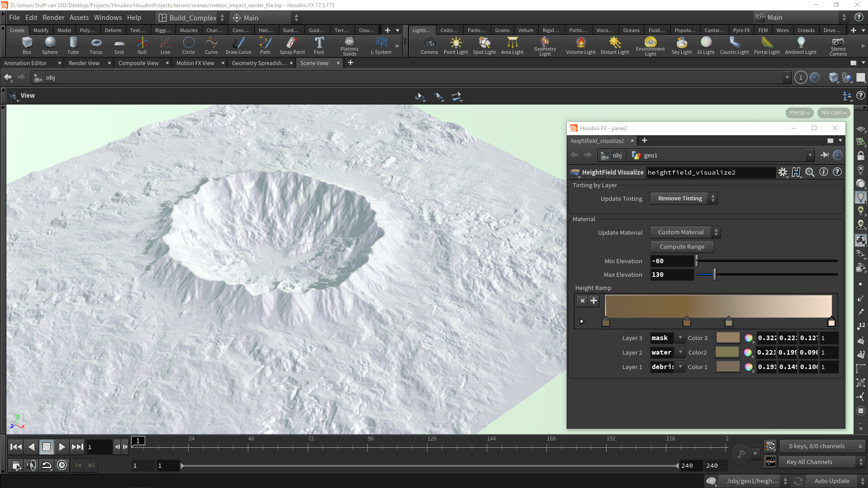Pin the panel2 network path
Image resolution: width=868 pixels, height=488 pixels.
(824, 155)
